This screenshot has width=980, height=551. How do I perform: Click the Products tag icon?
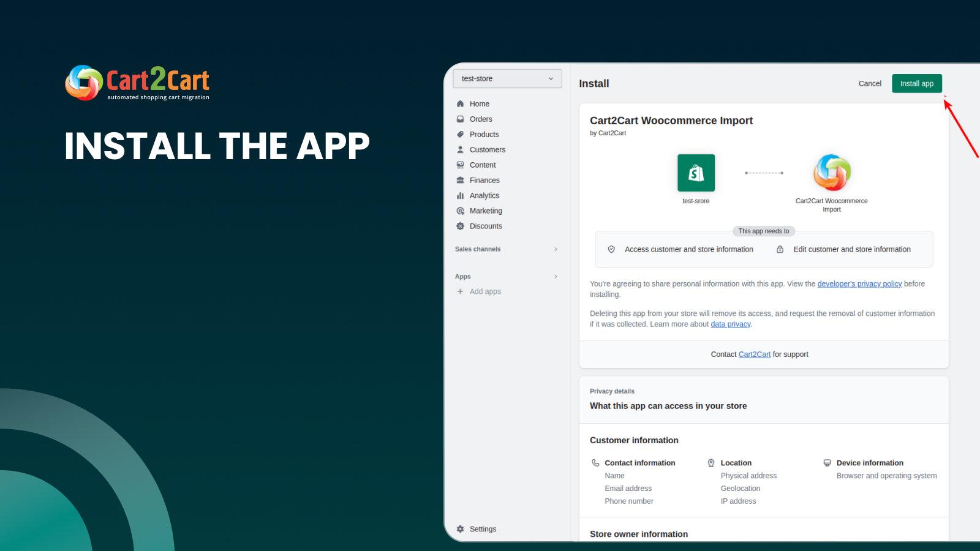[x=460, y=134]
